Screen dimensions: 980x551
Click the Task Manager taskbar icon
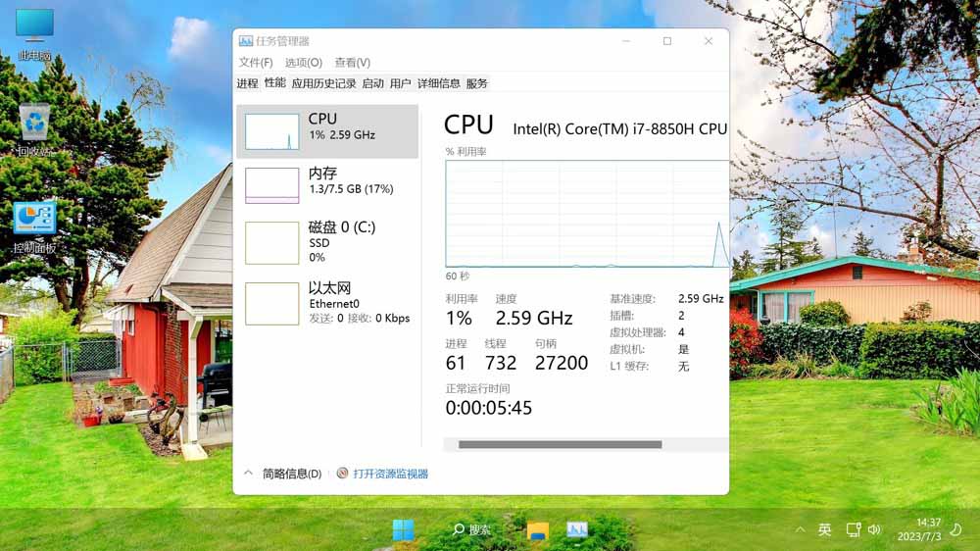point(576,530)
